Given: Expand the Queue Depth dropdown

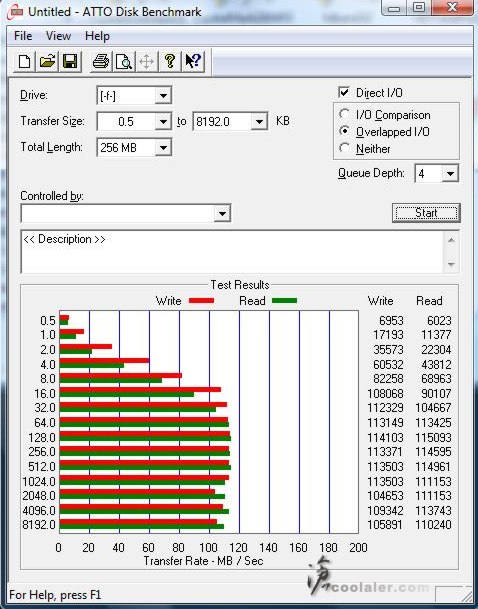Looking at the screenshot, I should [x=450, y=174].
